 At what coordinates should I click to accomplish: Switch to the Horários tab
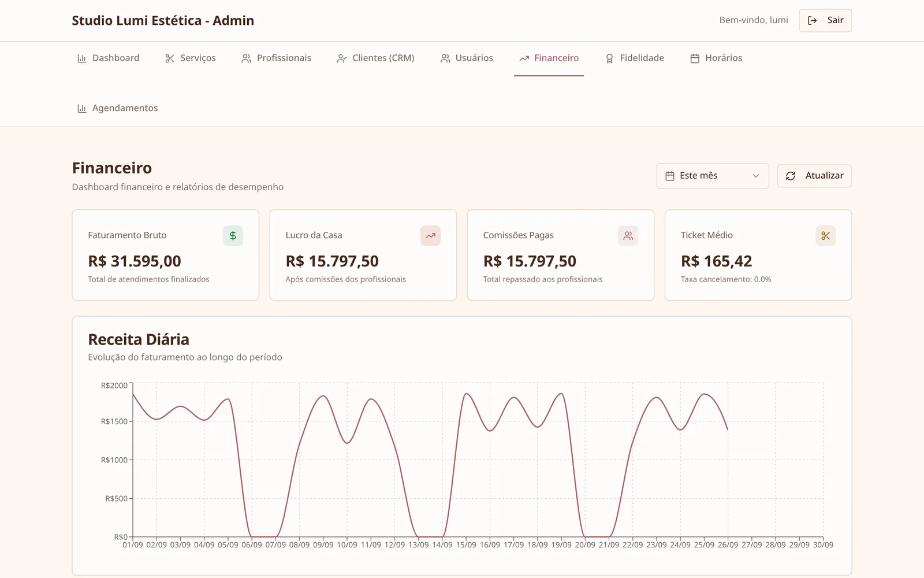[716, 58]
